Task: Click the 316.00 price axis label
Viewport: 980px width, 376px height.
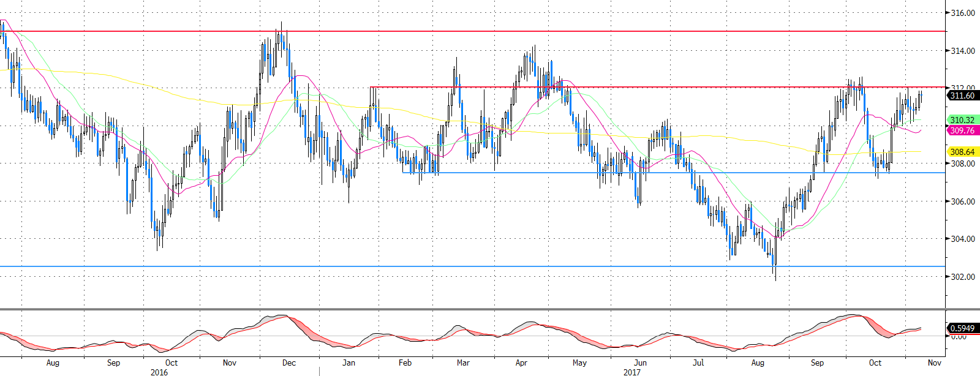Action: pos(963,13)
